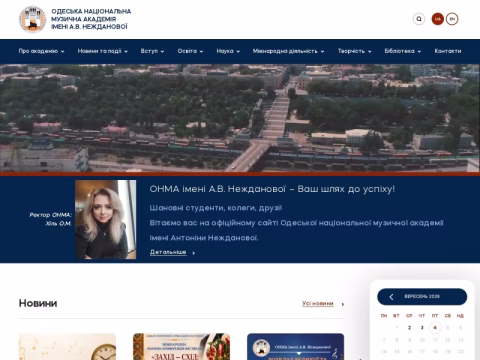This screenshot has height=360, width=480.
Task: Expand the Бібліотека menu
Action: [403, 51]
